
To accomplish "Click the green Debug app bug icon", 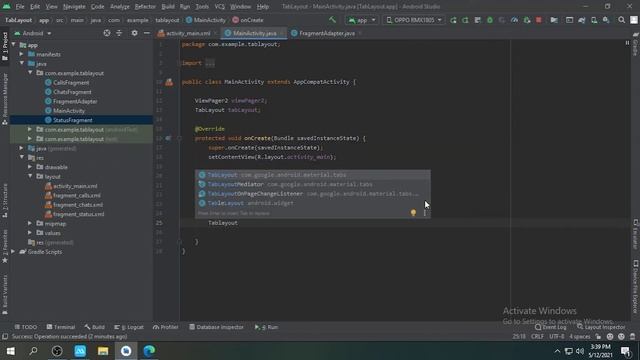I will point(490,20).
